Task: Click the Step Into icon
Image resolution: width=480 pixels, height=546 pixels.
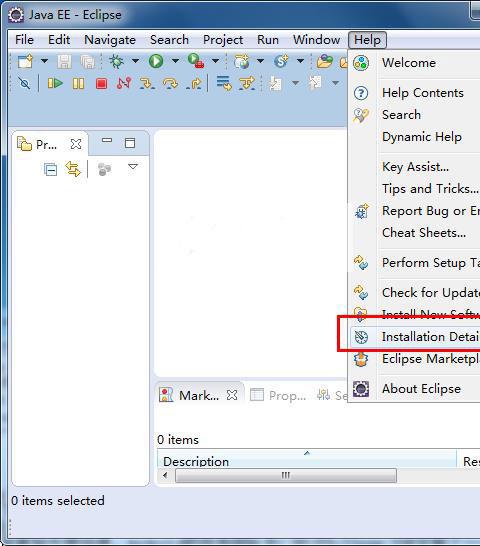Action: tap(147, 84)
